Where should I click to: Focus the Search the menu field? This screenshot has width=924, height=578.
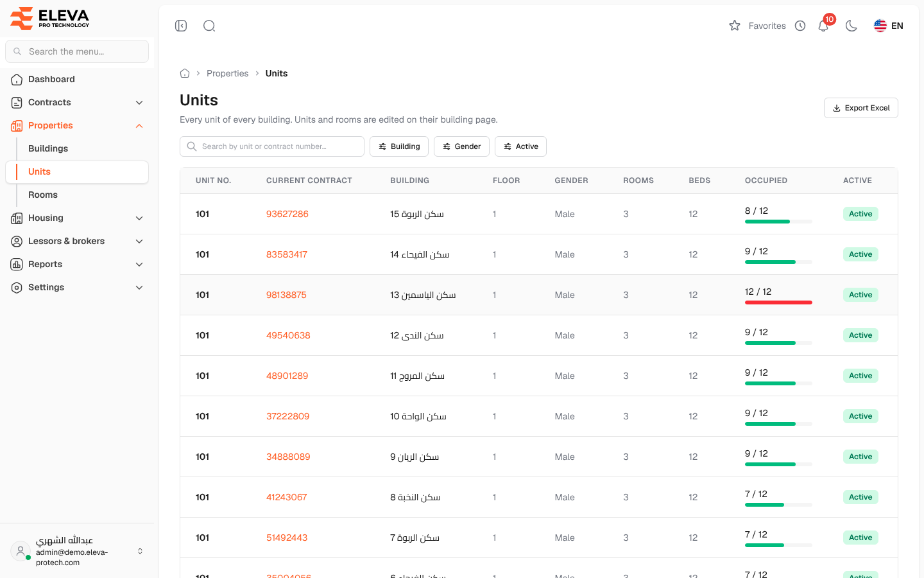[77, 51]
